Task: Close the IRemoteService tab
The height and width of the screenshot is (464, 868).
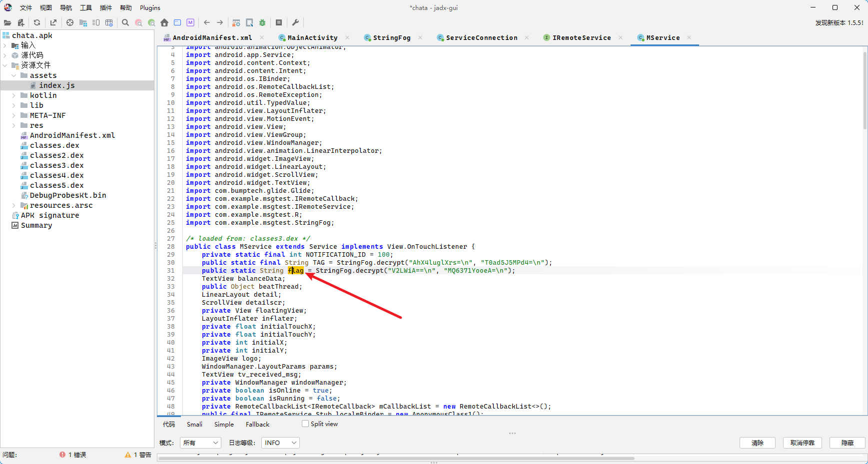Action: pyautogui.click(x=621, y=37)
